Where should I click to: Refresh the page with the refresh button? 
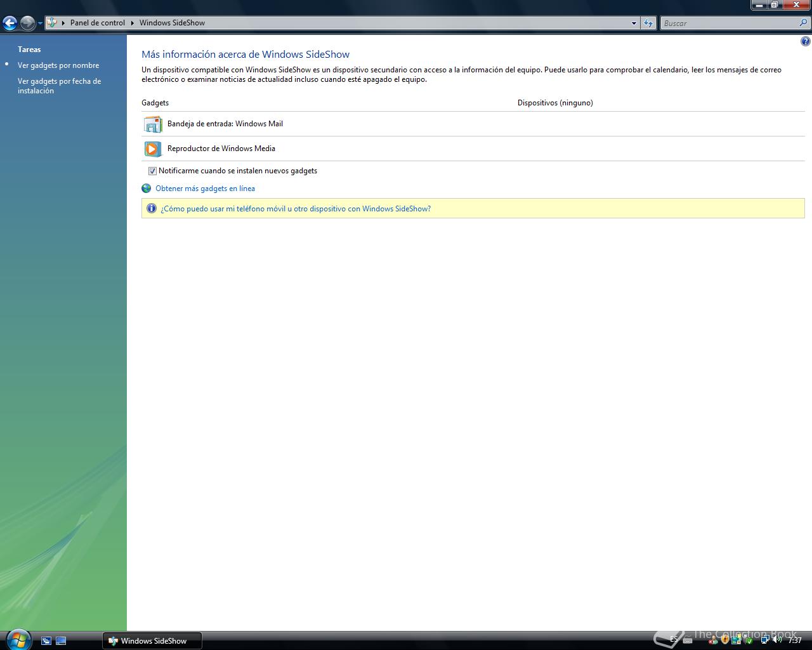point(648,23)
